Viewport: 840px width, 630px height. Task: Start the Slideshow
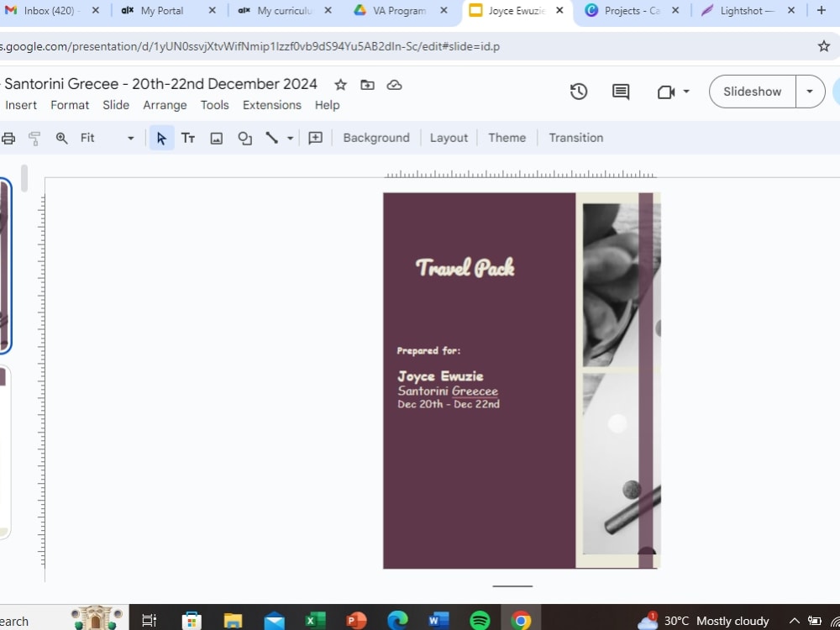pos(752,92)
